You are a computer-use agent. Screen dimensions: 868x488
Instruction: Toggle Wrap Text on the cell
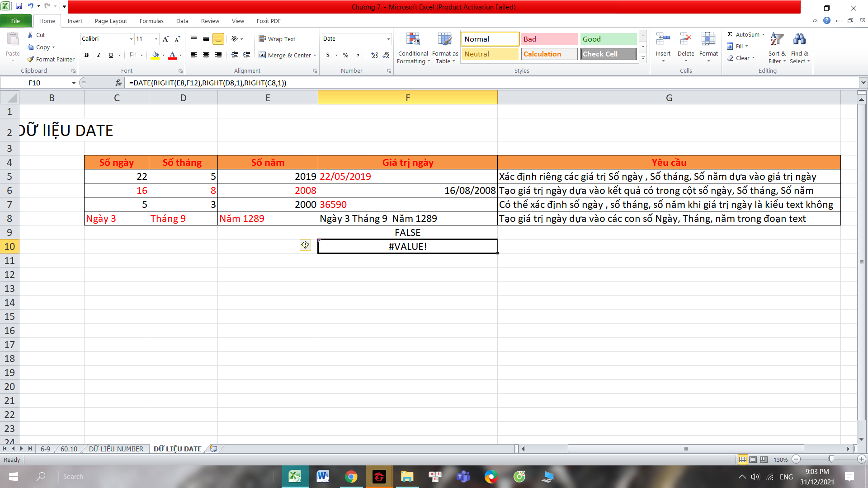click(277, 39)
